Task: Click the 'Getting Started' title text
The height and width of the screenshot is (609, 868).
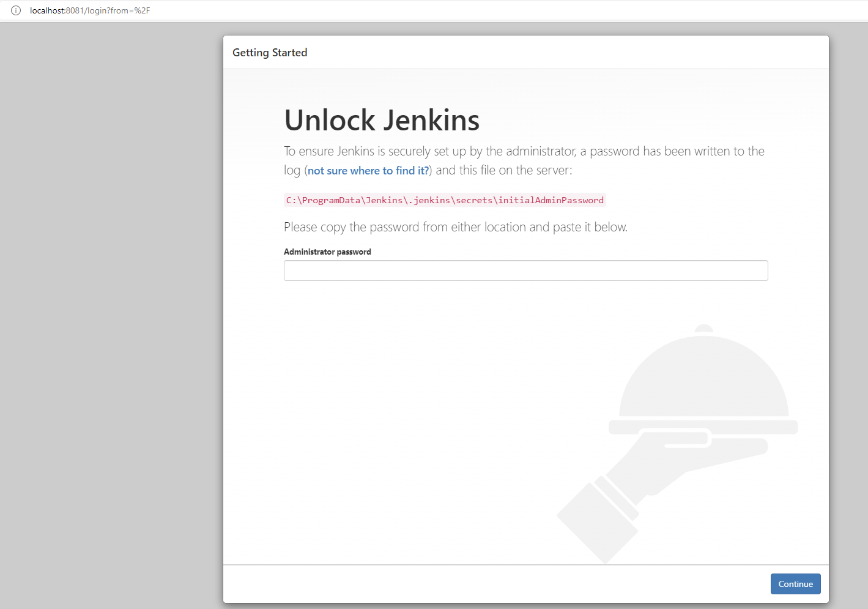Action: pyautogui.click(x=270, y=53)
